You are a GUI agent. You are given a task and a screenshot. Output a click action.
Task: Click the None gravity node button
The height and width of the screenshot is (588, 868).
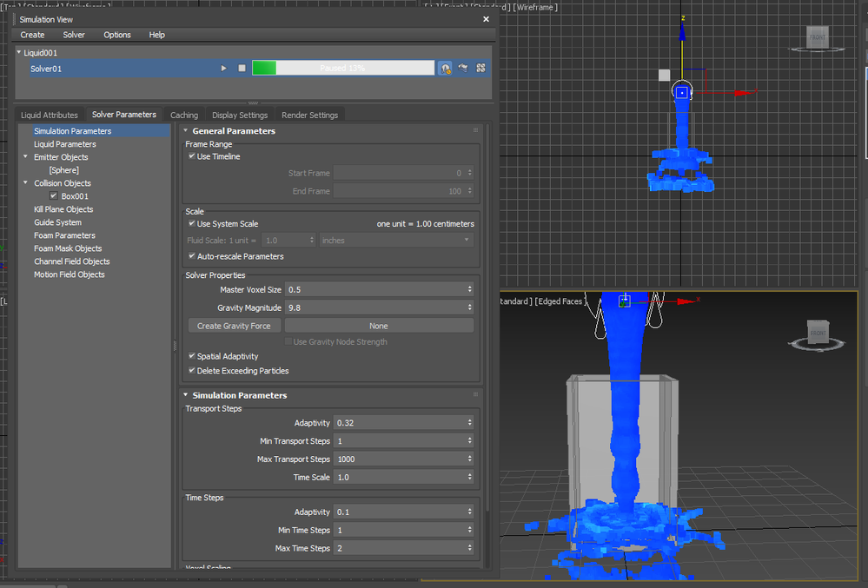point(379,326)
